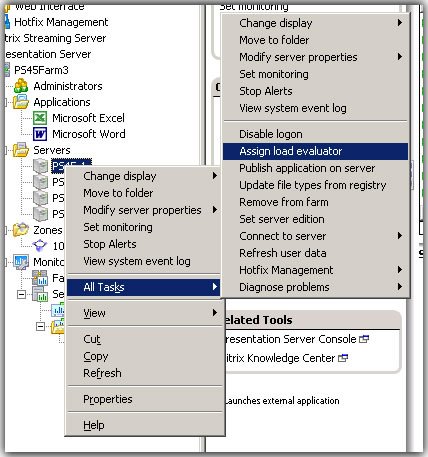Choose Cut from the context menu

[144, 339]
